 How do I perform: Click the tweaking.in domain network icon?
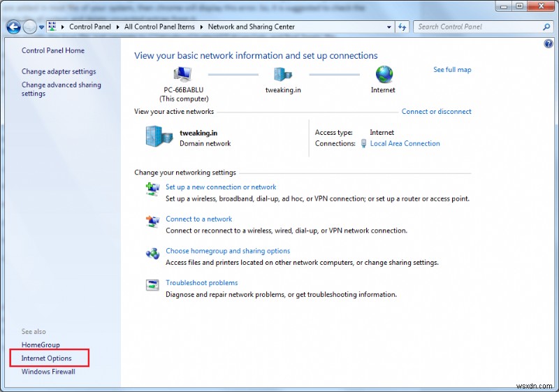[159, 136]
